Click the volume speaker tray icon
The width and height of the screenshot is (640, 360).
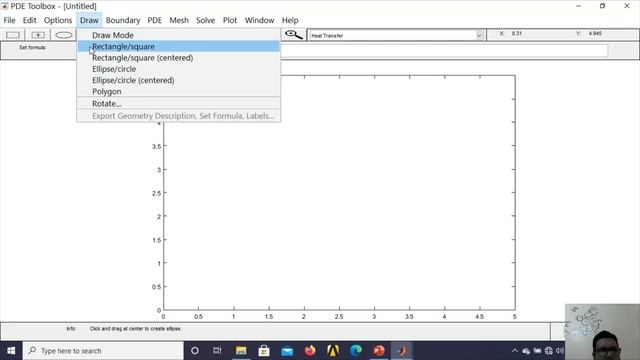(x=560, y=351)
